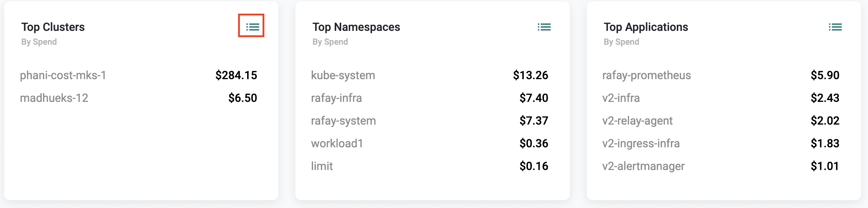Screen dimensions: 868x208
Task: Click the $284.15 cluster spend value
Action: pos(236,75)
